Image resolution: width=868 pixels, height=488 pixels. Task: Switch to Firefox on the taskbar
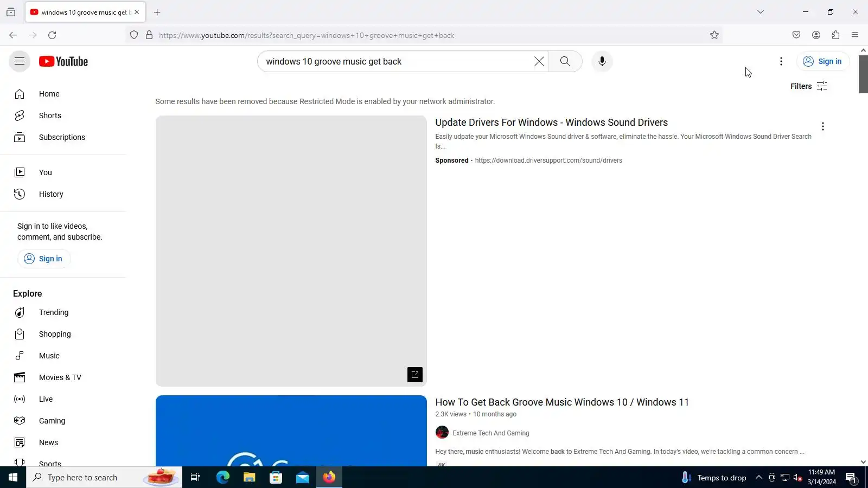click(x=329, y=477)
